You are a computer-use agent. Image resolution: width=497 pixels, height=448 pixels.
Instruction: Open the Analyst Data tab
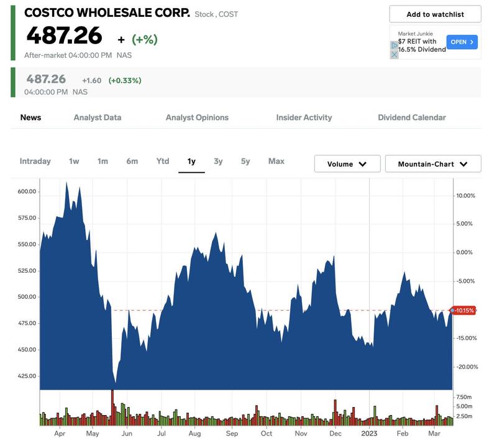click(x=98, y=117)
